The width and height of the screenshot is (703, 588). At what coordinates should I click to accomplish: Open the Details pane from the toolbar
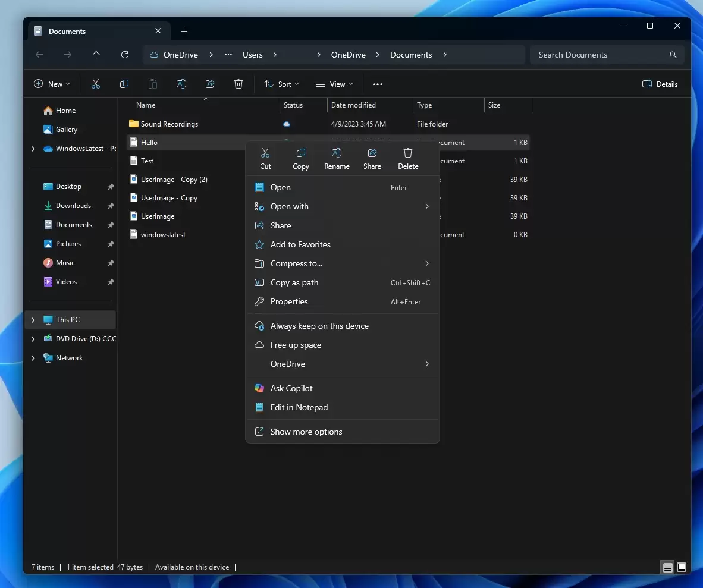click(660, 84)
